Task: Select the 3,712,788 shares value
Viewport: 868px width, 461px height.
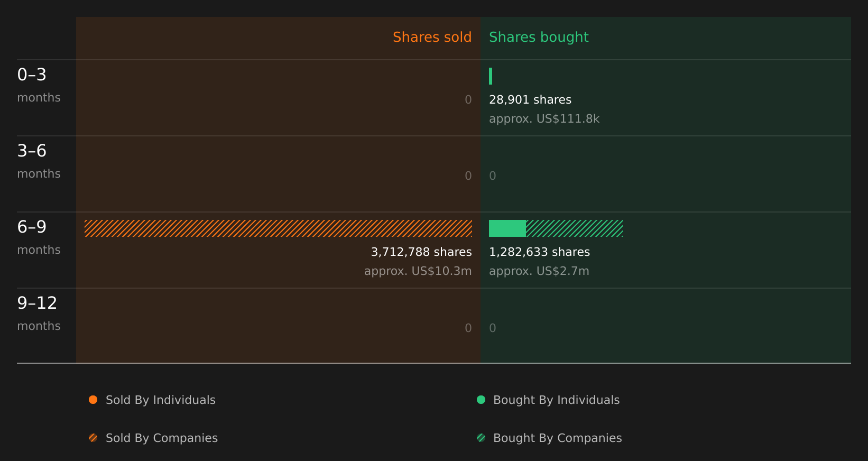Action: tap(421, 252)
